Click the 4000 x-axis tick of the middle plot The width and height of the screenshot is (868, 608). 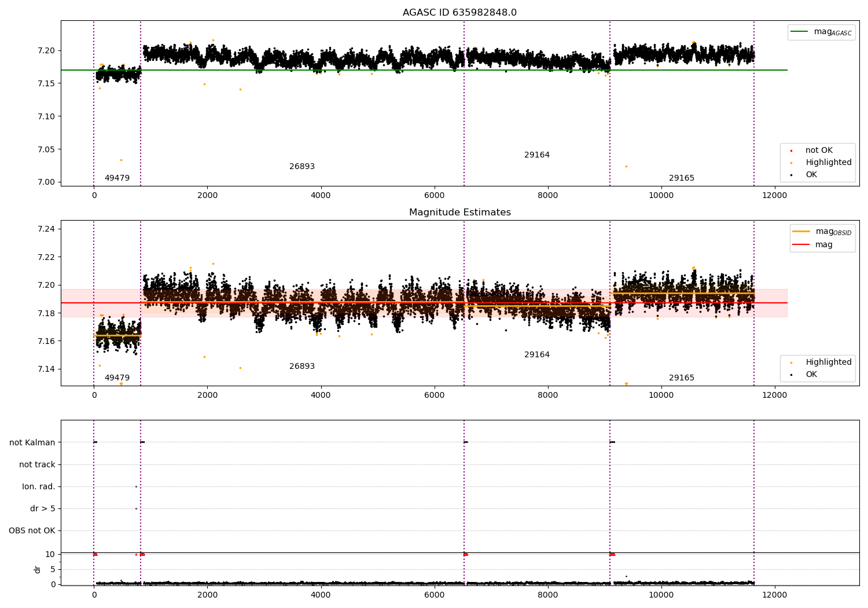coord(321,395)
